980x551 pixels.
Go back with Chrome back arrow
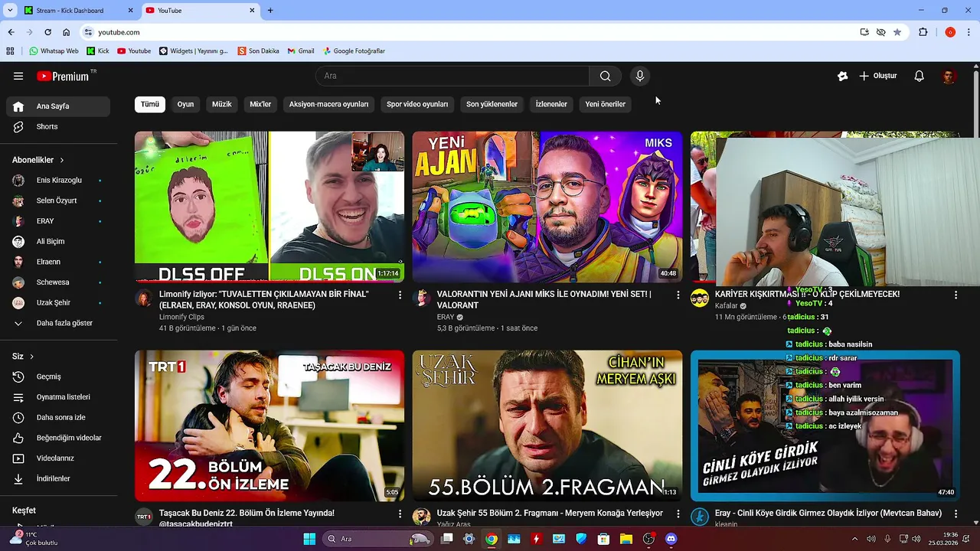coord(11,32)
